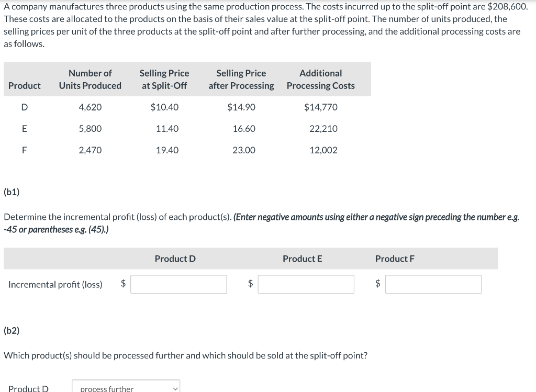Click the Product E column header
Screen dimensions: 536x392
tap(302, 258)
